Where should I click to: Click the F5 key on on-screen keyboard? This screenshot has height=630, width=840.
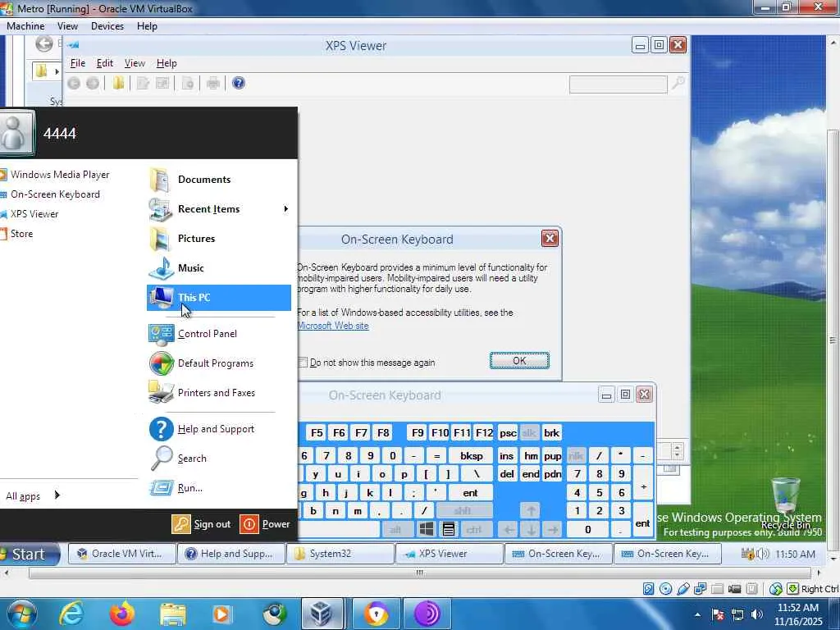(x=317, y=432)
